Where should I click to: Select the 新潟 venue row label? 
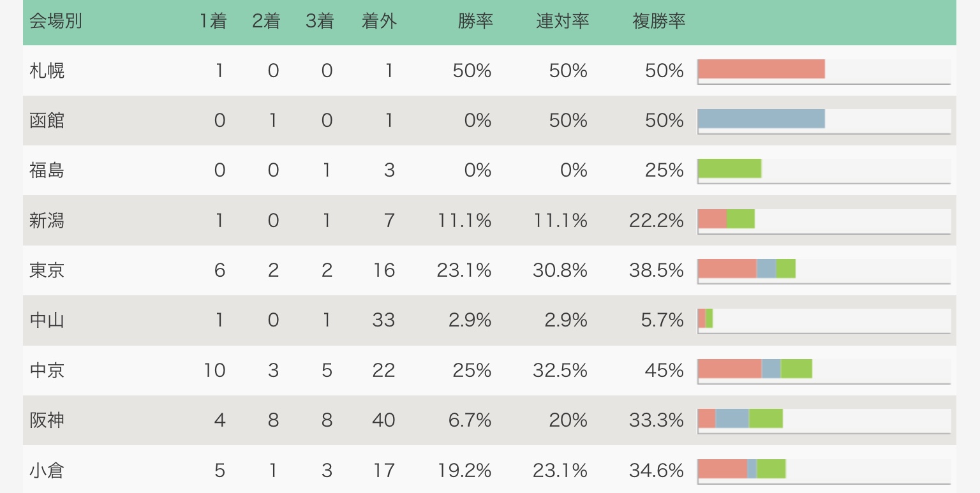click(47, 220)
